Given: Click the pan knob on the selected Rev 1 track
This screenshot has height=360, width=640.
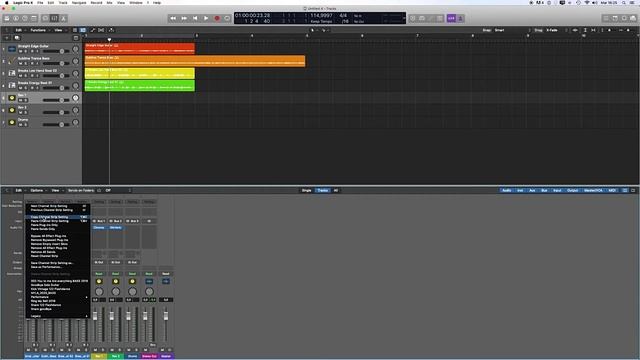Looking at the screenshot, I should click(76, 98).
